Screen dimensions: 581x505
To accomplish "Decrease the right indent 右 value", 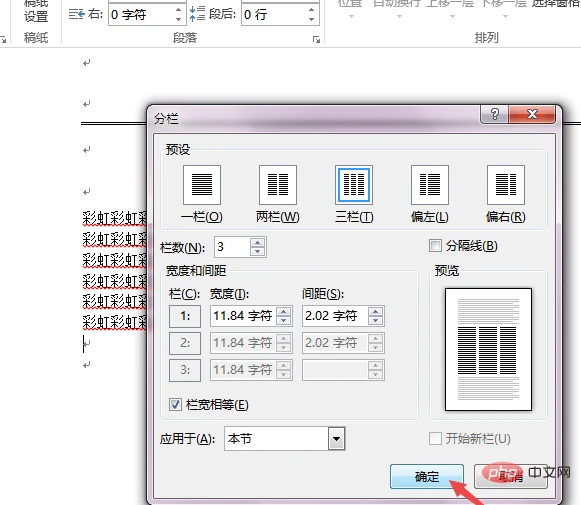I will click(178, 19).
